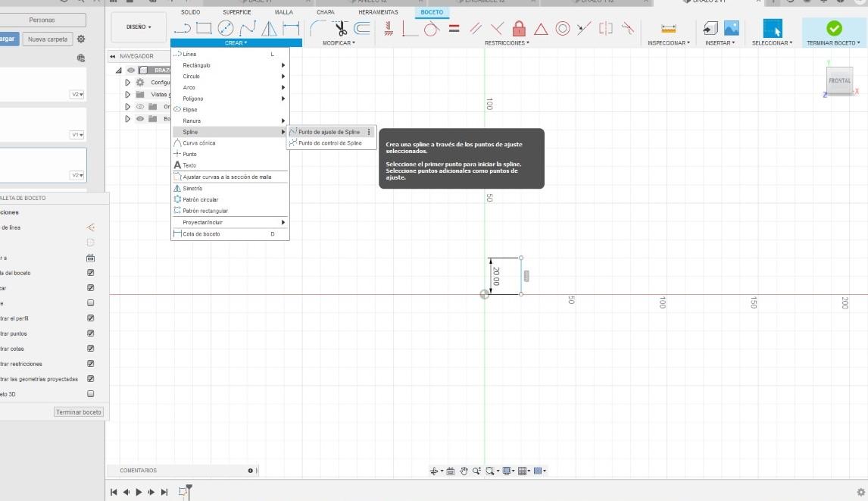The width and height of the screenshot is (868, 501).
Task: Click the Measure ruler icon under Inspeccionar
Action: [x=668, y=29]
